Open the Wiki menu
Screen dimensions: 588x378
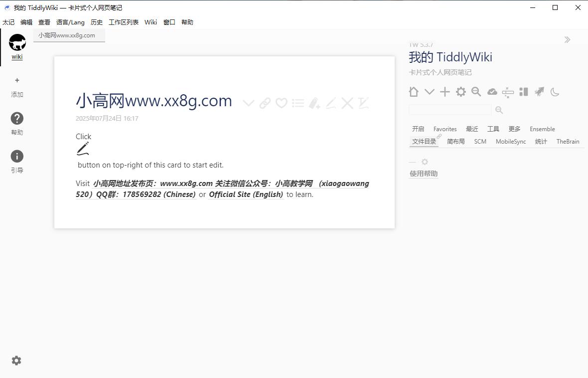click(x=151, y=22)
